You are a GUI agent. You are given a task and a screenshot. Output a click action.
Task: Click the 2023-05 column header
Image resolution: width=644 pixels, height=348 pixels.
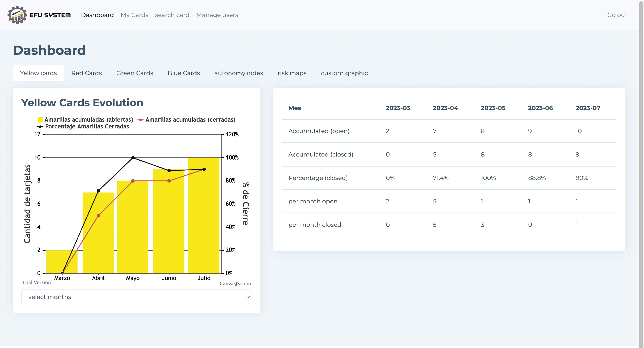tap(493, 108)
